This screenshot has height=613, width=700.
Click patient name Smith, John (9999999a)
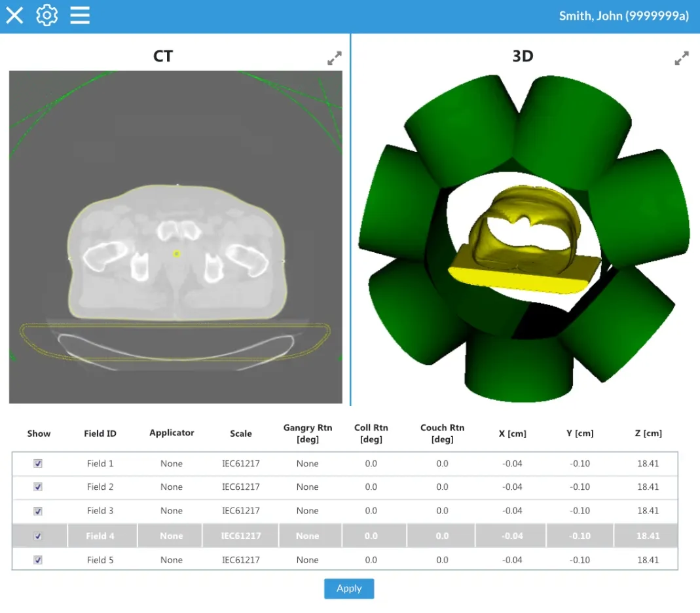[623, 16]
